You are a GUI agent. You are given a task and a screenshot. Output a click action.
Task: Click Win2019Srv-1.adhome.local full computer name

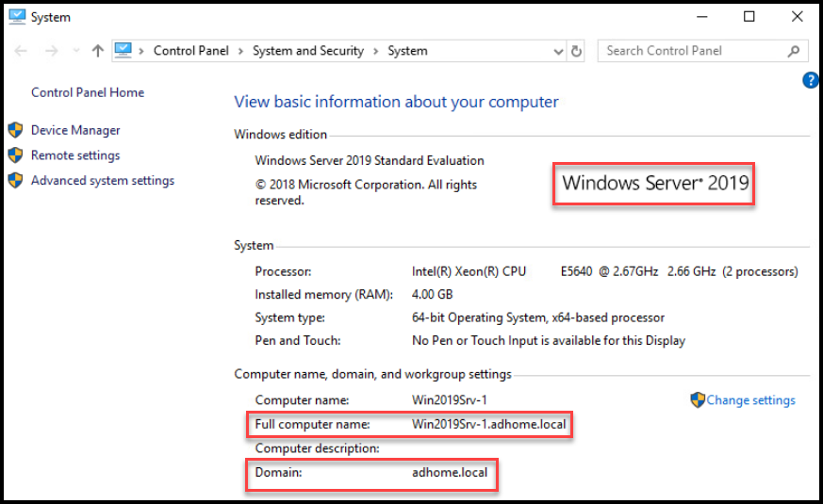(x=488, y=424)
